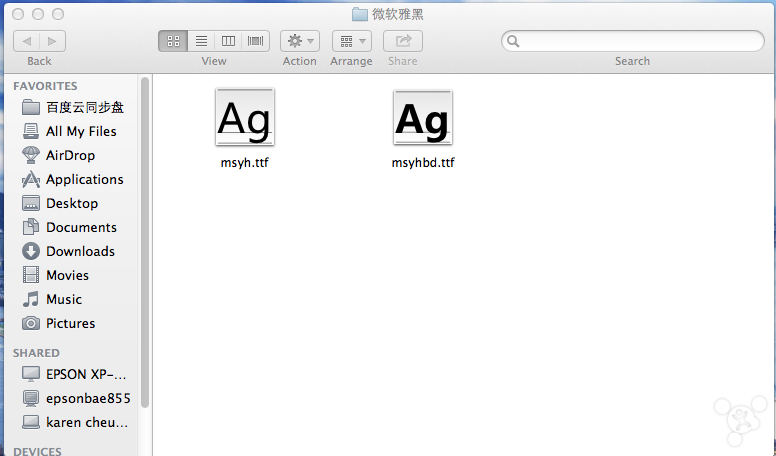Open Documents in the sidebar

69,227
